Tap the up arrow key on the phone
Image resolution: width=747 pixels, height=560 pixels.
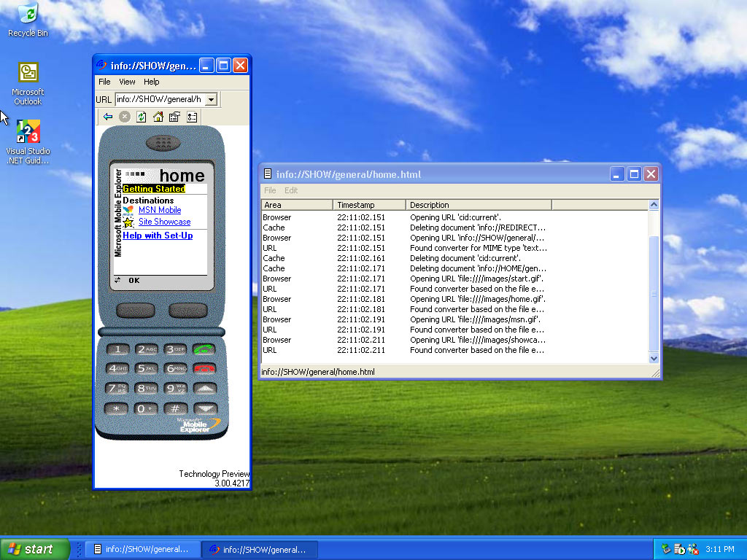tap(205, 388)
